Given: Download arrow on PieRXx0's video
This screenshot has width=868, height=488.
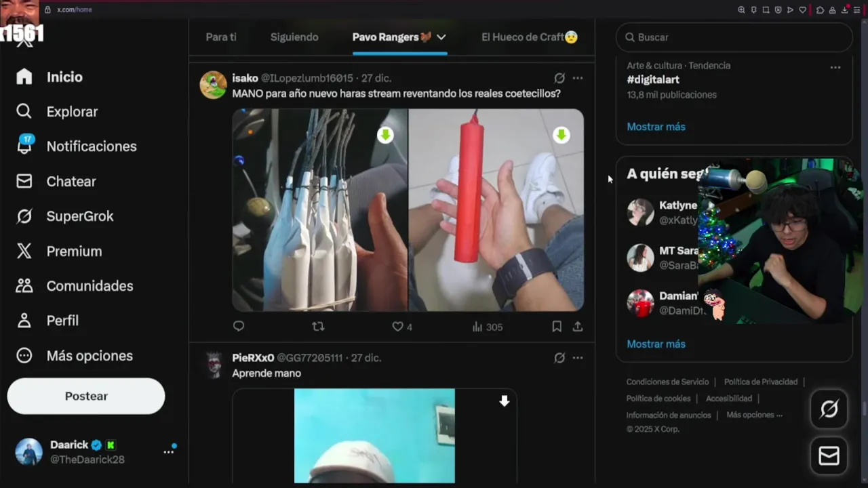Looking at the screenshot, I should tap(505, 401).
